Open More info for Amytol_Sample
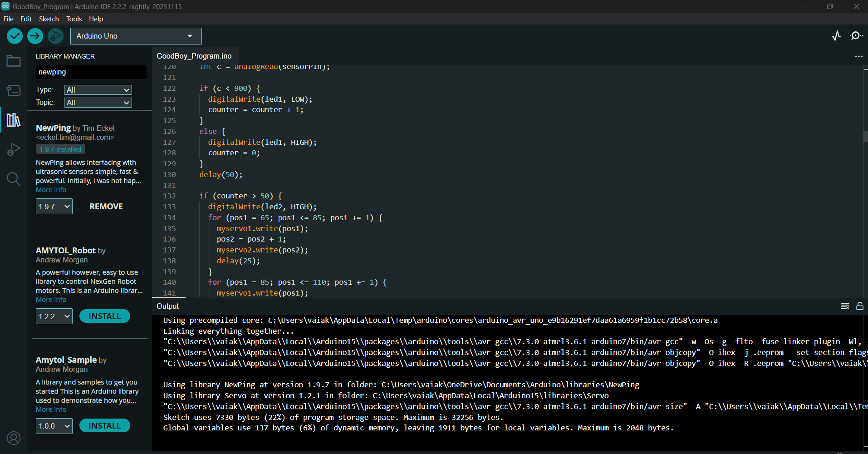Screen dimensions: 868x454 point(51,410)
